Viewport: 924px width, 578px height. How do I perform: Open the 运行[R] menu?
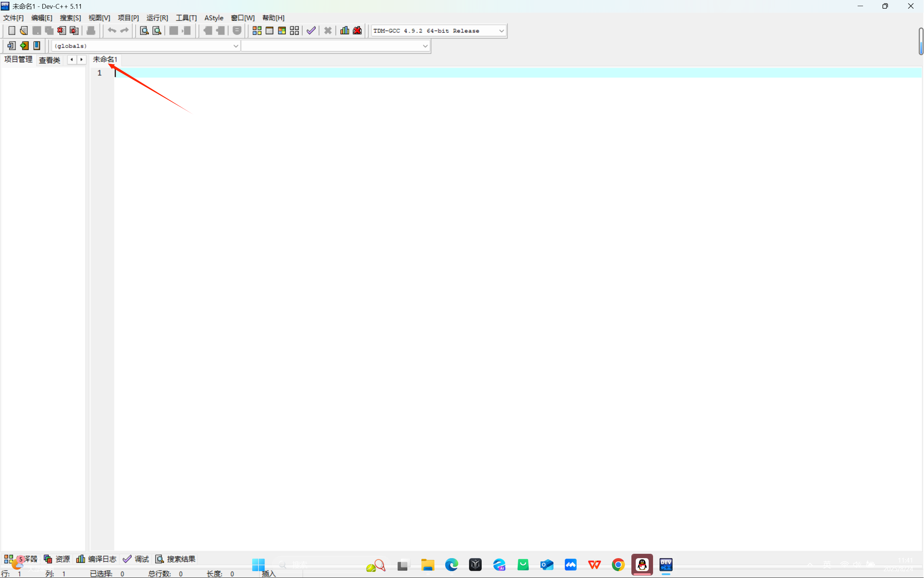(157, 18)
